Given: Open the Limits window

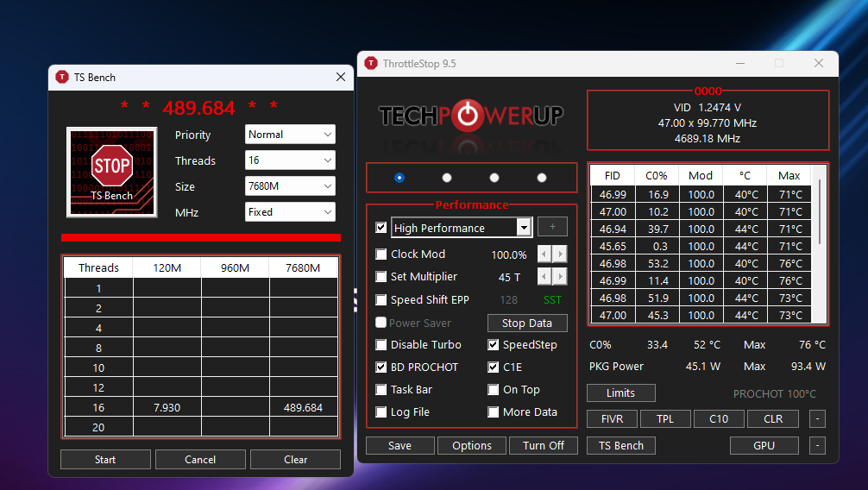Looking at the screenshot, I should tap(621, 393).
